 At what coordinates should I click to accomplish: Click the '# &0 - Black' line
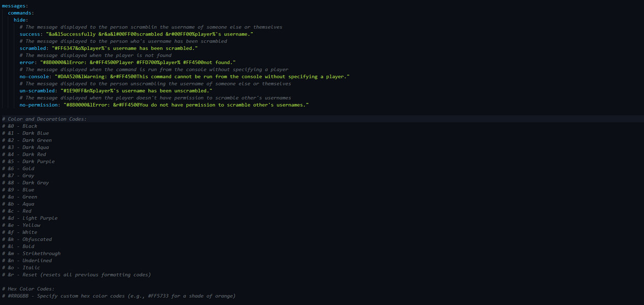pyautogui.click(x=19, y=126)
